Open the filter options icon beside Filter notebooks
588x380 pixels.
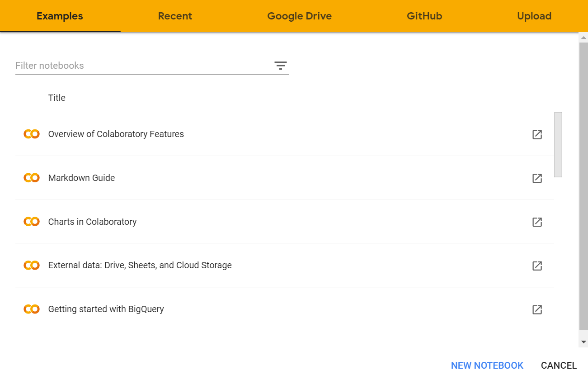pyautogui.click(x=281, y=66)
